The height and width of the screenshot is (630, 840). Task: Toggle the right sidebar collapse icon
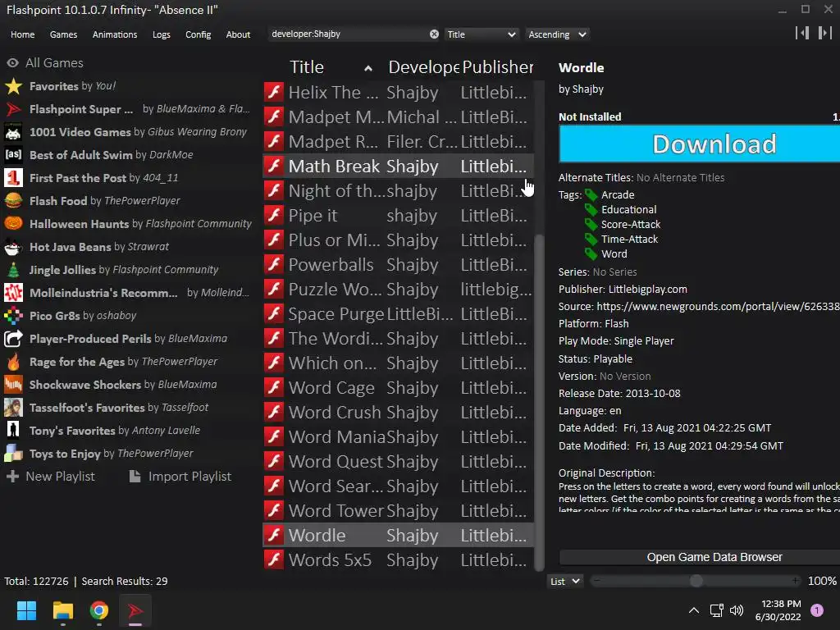click(x=824, y=33)
